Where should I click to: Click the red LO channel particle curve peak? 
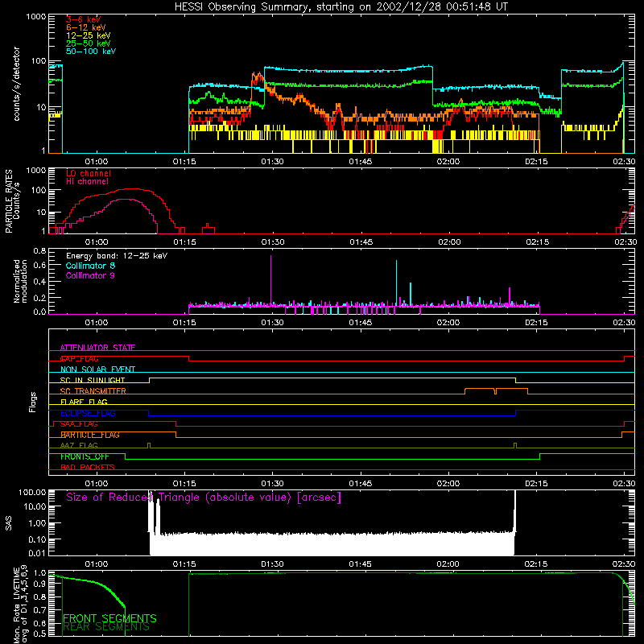click(x=131, y=189)
